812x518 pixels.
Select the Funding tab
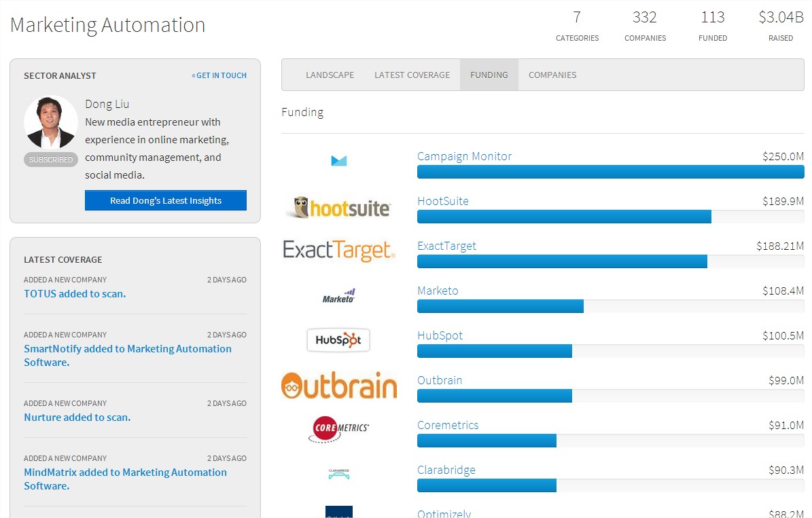pyautogui.click(x=489, y=75)
